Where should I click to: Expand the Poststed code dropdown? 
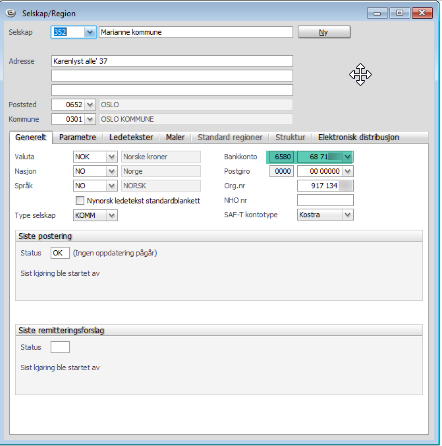click(x=90, y=105)
